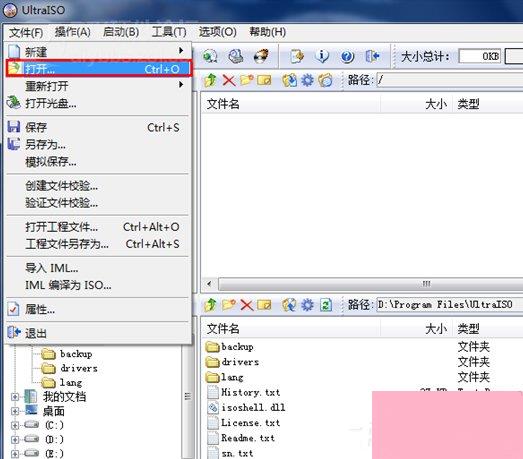Click the burn CD image flame icon
Screen dimensions: 523x459
pos(261,56)
